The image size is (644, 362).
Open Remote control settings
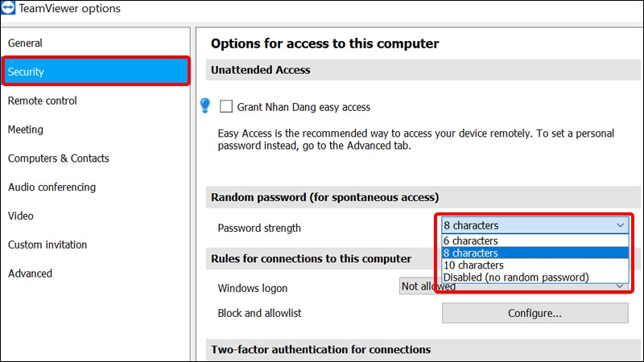[x=43, y=101]
